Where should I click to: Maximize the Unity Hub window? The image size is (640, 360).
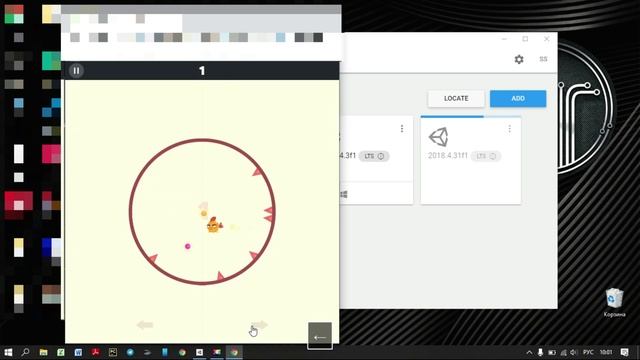pos(525,39)
